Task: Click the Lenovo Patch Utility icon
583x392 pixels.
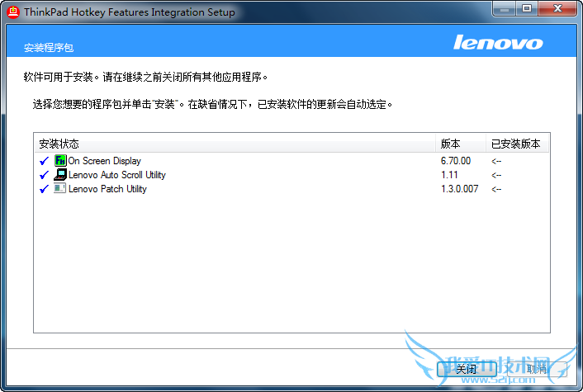Action: tap(59, 188)
